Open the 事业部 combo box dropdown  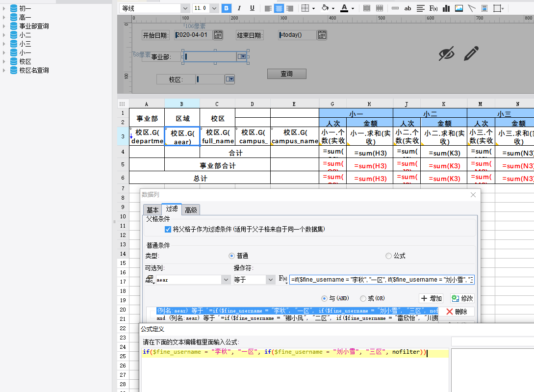241,56
